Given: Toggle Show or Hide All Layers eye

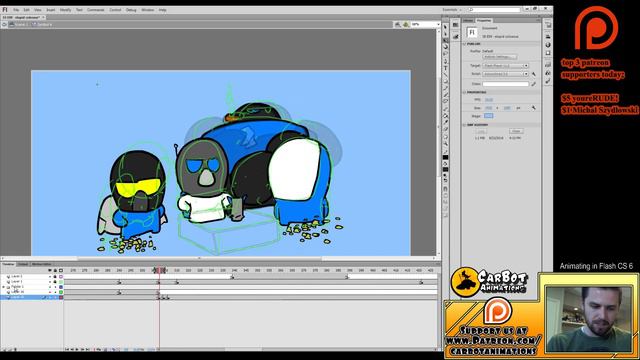Looking at the screenshot, I should point(50,271).
